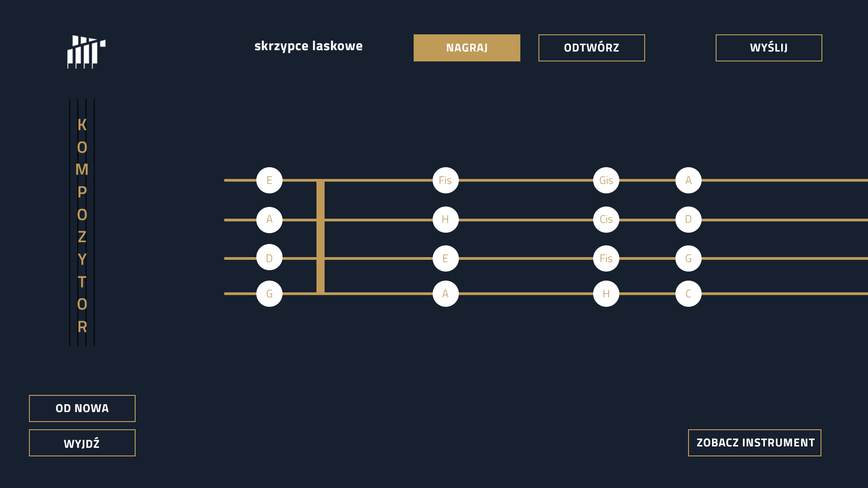Play the open E string note
This screenshot has width=868, height=488.
(x=269, y=180)
